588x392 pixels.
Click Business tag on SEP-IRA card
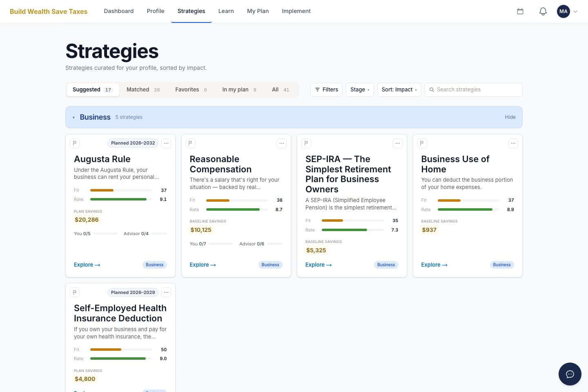coord(386,265)
